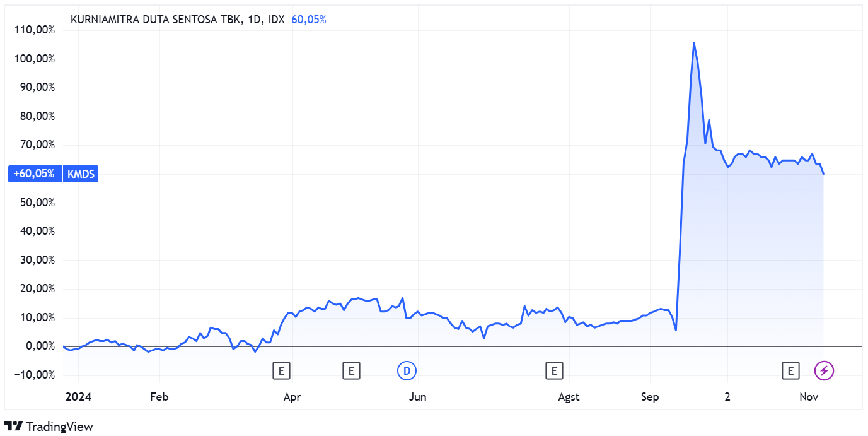Click the purple lightning bolt event icon

[824, 371]
